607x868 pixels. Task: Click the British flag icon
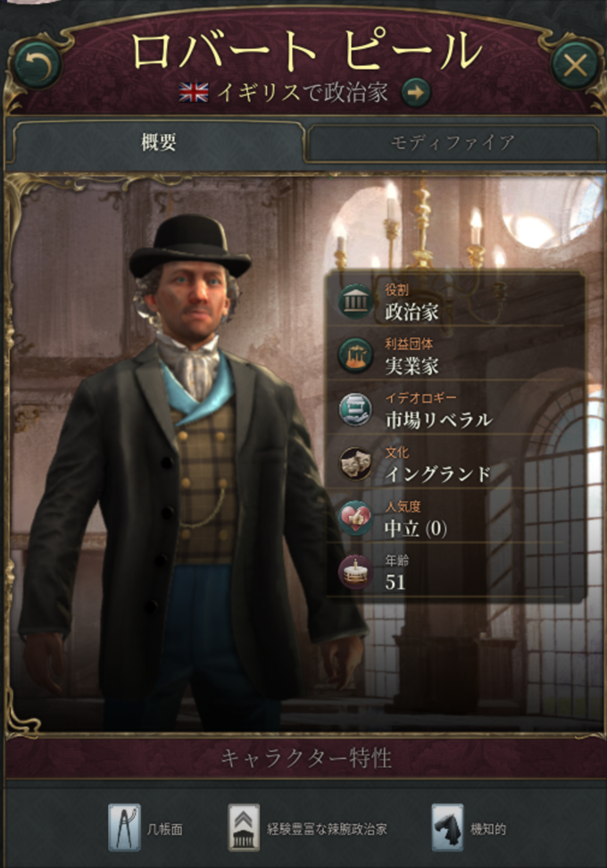tap(194, 93)
